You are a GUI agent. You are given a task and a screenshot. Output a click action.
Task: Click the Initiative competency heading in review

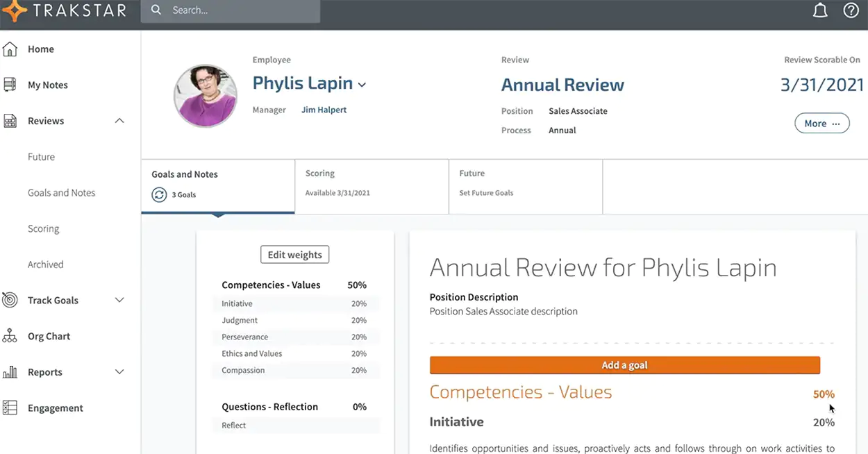[456, 422]
